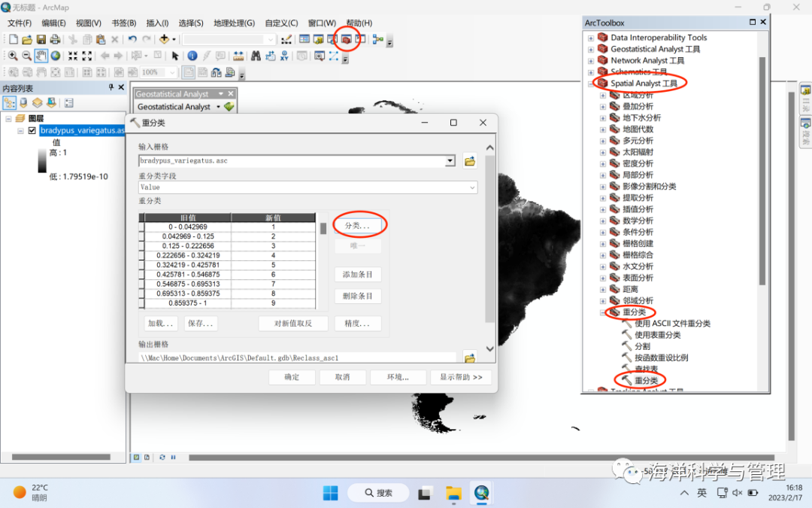Activate the Identify info tool
Image resolution: width=812 pixels, height=508 pixels.
coord(192,56)
